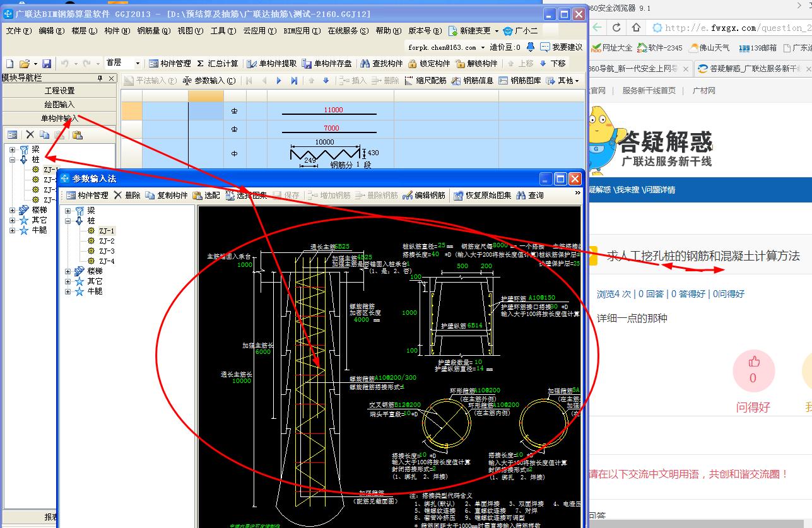The image size is (812, 528).
Task: Click 构件管理 in 参数输入法 dialog
Action: click(x=87, y=196)
